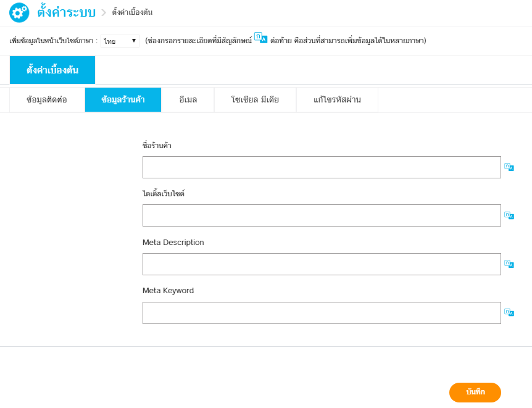Screen dimensions: 532x408
Task: Click the system settings gear icon
Action: tap(19, 12)
